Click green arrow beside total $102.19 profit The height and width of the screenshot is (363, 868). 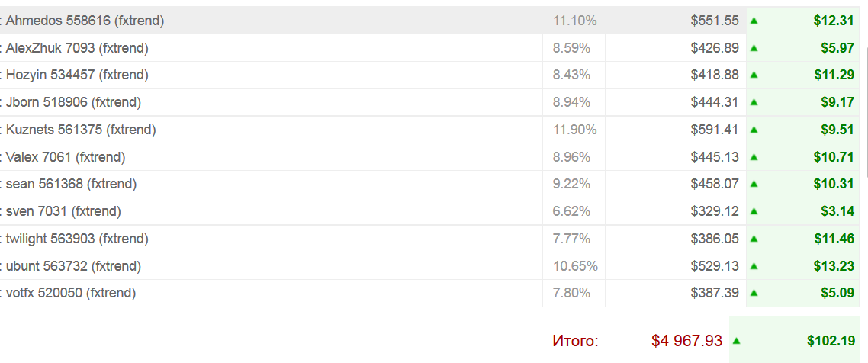[738, 341]
